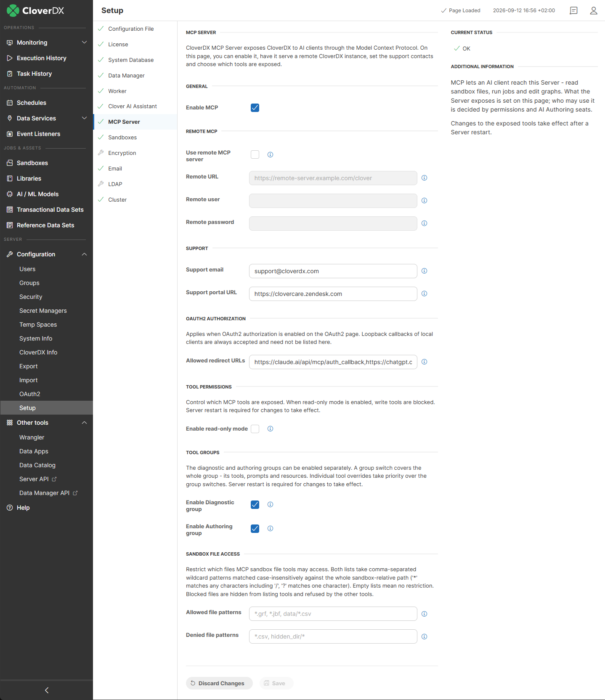Click the info icon next to Remote user

424,201
